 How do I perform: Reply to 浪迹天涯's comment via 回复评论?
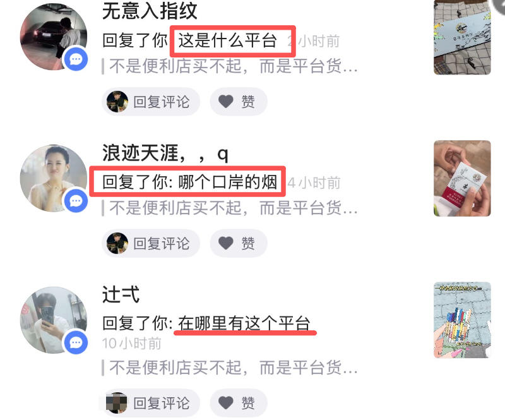pyautogui.click(x=151, y=243)
